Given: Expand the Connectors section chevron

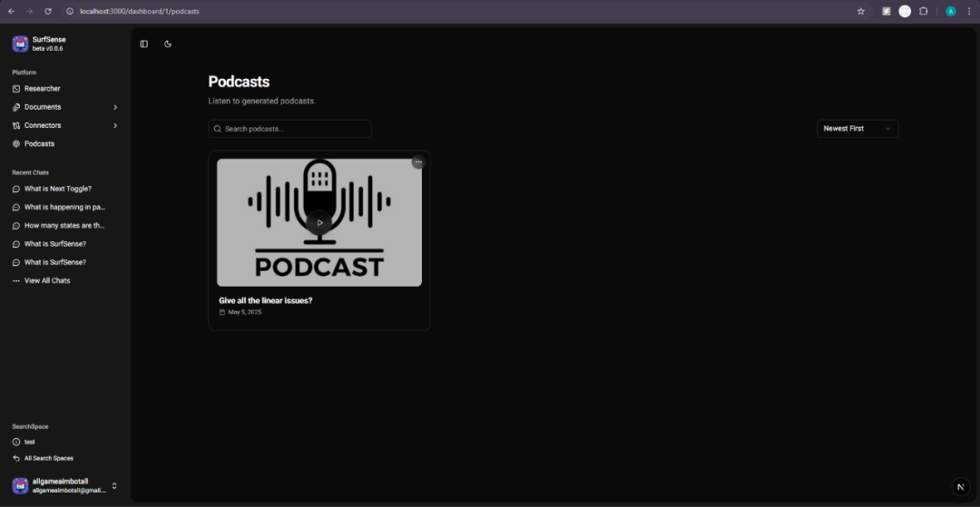Looking at the screenshot, I should pos(115,125).
